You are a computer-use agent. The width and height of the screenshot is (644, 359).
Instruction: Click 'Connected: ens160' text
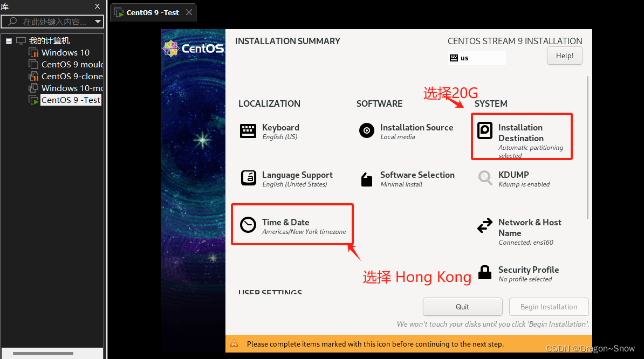click(x=526, y=243)
